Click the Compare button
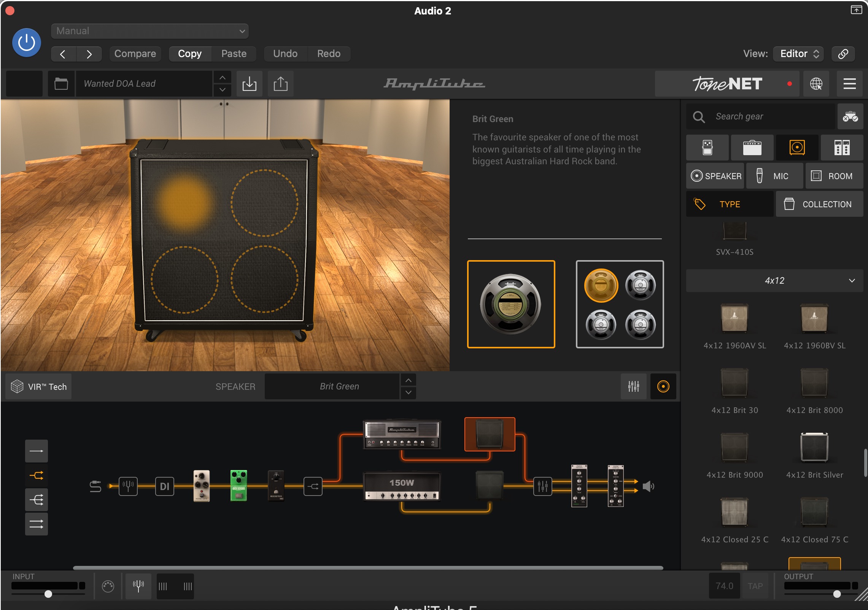Screen dimensions: 868x610 point(135,54)
